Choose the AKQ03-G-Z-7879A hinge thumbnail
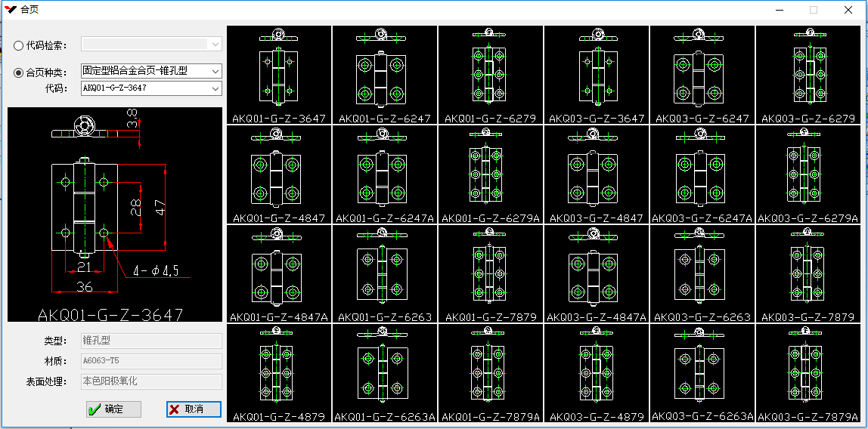This screenshot has width=868, height=429. point(808,373)
